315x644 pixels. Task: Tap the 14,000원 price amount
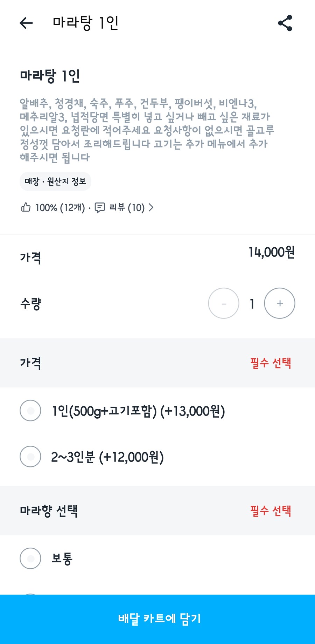272,252
